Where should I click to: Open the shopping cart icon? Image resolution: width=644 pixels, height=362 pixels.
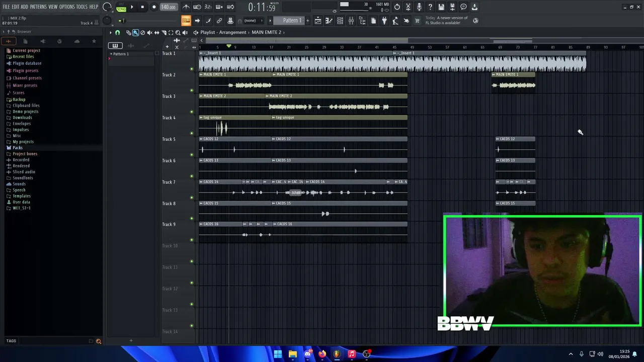[x=417, y=21]
